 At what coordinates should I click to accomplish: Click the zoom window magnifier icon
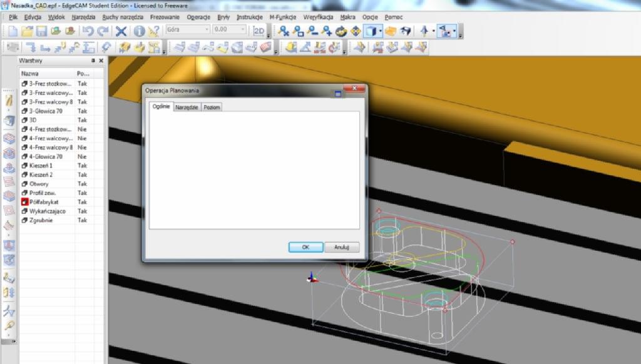tap(299, 31)
